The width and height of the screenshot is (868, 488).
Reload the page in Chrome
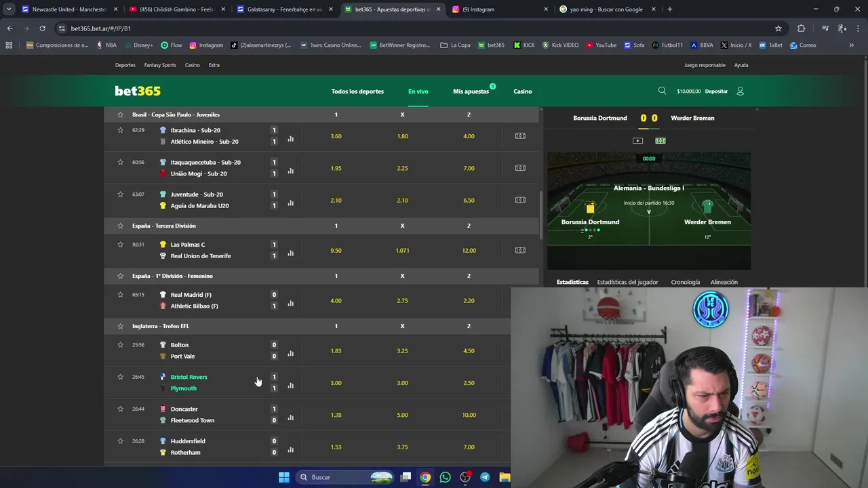coord(42,28)
